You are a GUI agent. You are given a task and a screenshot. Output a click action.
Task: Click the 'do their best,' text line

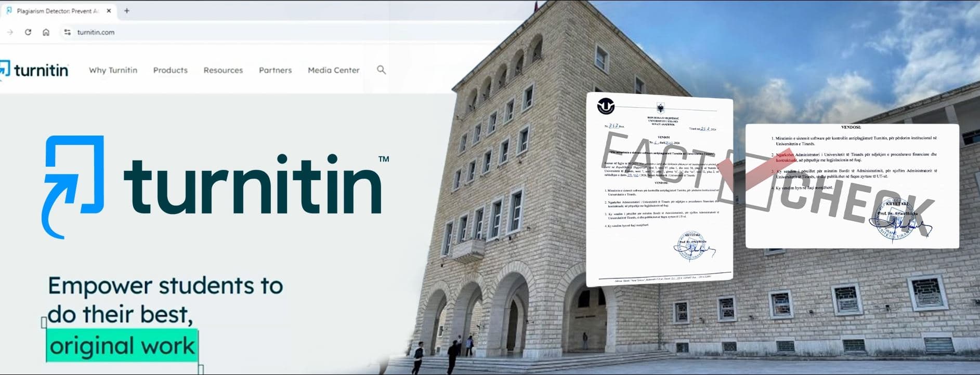pos(121,315)
